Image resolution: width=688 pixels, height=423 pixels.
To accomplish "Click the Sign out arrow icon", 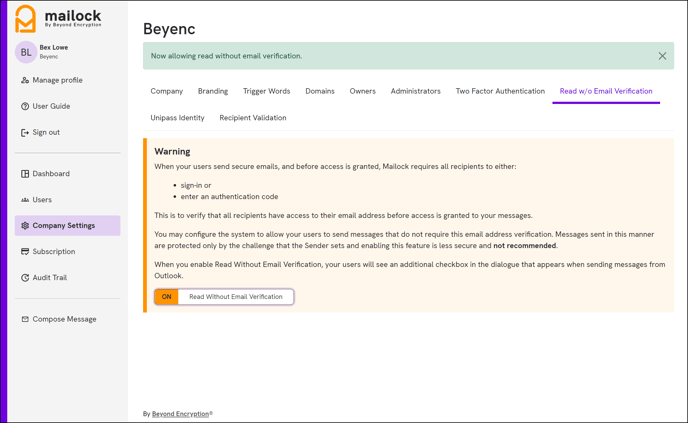I will pos(25,133).
